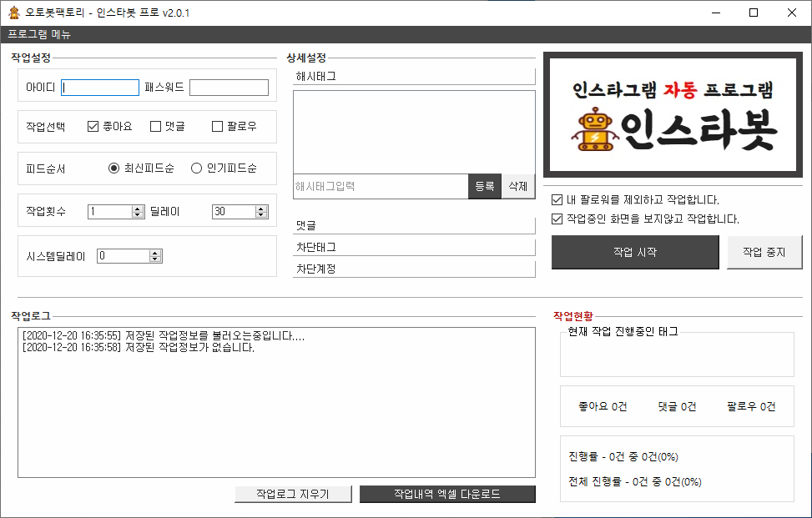Decrease 시스템딜레이 with the down arrow
812x518 pixels.
click(x=155, y=259)
